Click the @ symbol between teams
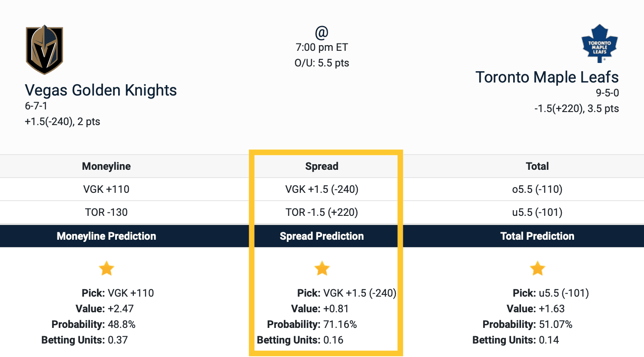Screen dimensions: 644x357 coord(322,32)
